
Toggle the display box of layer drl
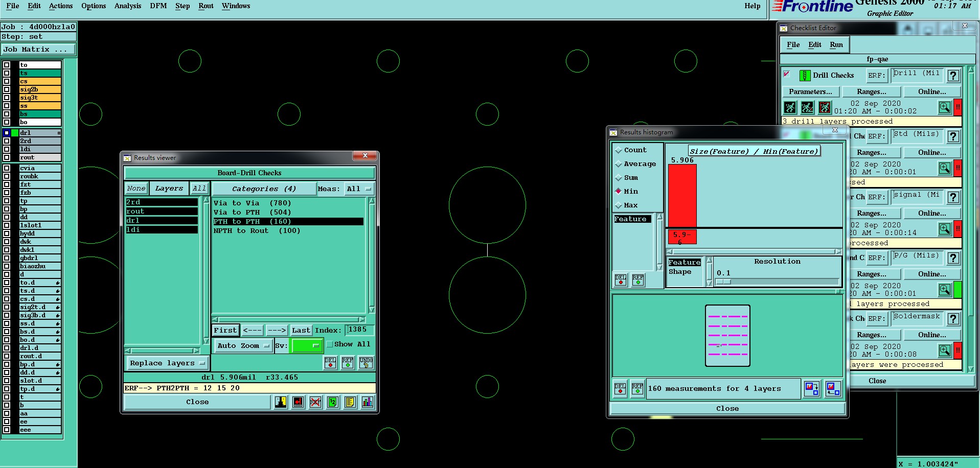pyautogui.click(x=7, y=133)
